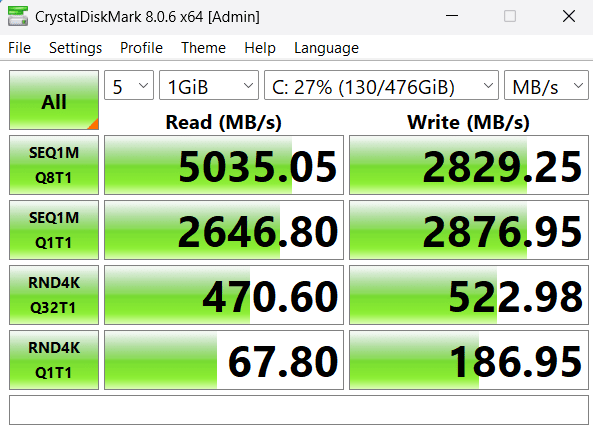Open the test count dropdown showing 5

(129, 85)
